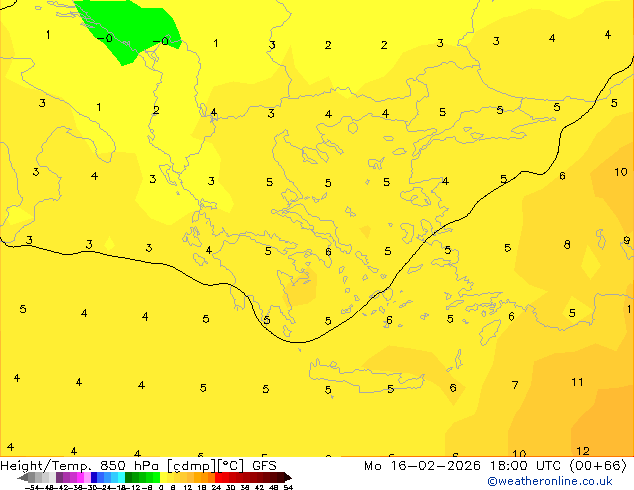The height and width of the screenshot is (490, 634).
Task: Click the Crete island outline on the map
Action: point(366,375)
